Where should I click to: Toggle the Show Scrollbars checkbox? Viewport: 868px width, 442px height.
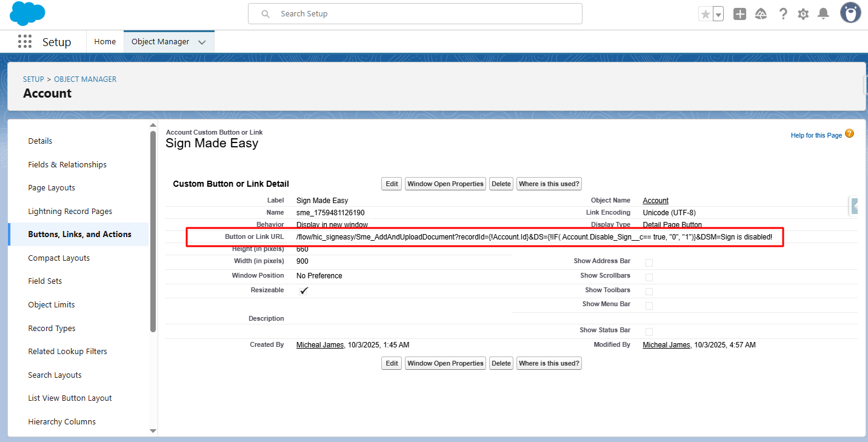tap(649, 277)
